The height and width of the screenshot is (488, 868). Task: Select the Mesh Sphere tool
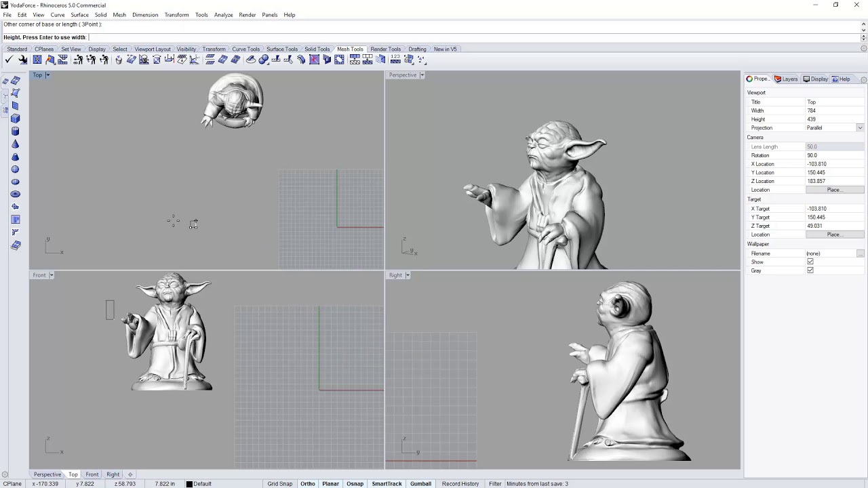(x=16, y=169)
